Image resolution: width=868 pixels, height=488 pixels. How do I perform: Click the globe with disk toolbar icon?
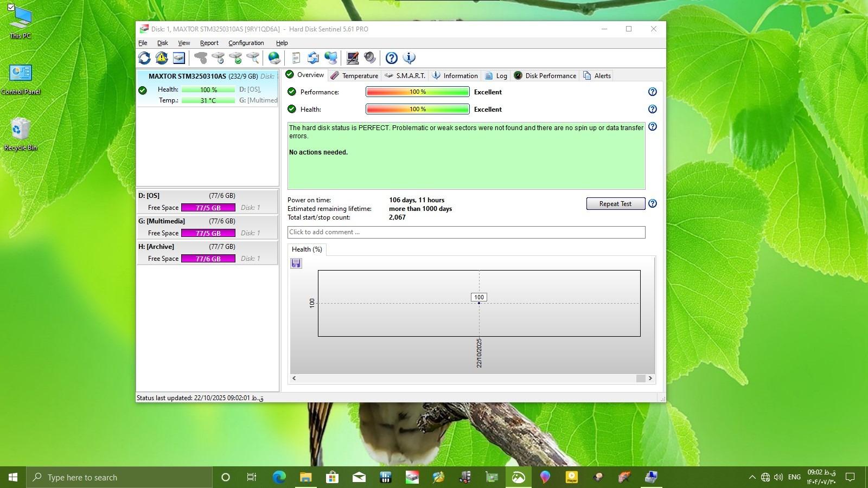point(275,58)
